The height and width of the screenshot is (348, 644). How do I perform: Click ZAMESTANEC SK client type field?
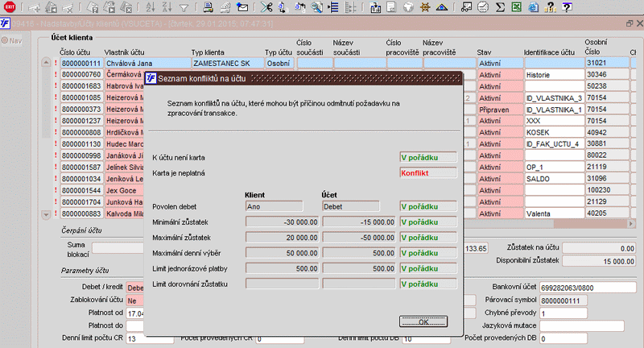(228, 64)
